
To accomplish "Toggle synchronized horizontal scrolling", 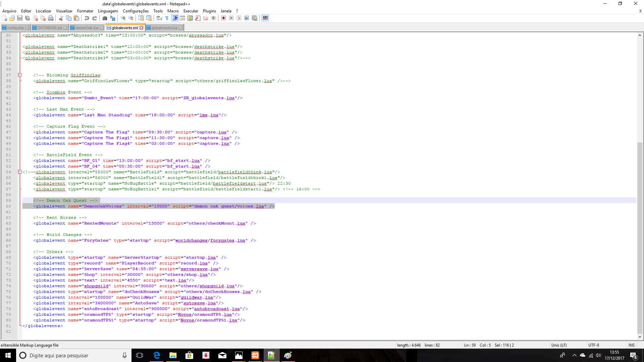I will (149, 18).
